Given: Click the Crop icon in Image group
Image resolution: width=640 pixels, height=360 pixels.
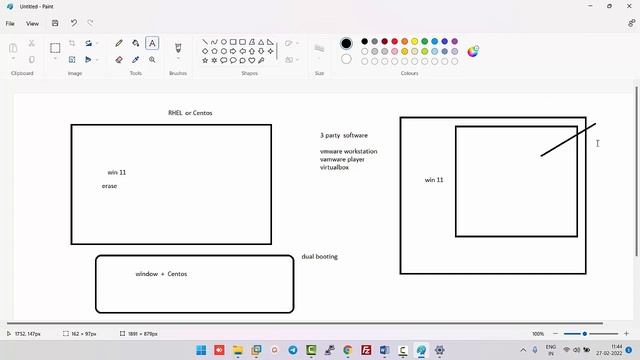Looking at the screenshot, I should (72, 43).
